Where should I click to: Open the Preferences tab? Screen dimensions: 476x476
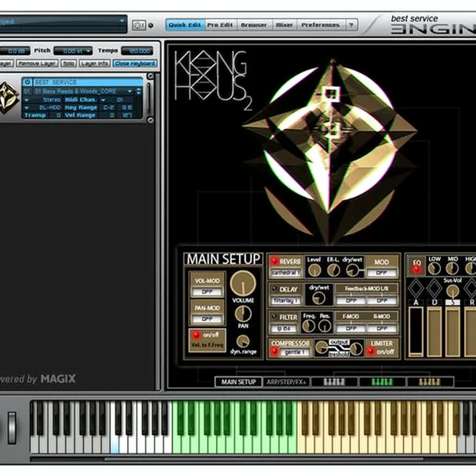coord(320,25)
